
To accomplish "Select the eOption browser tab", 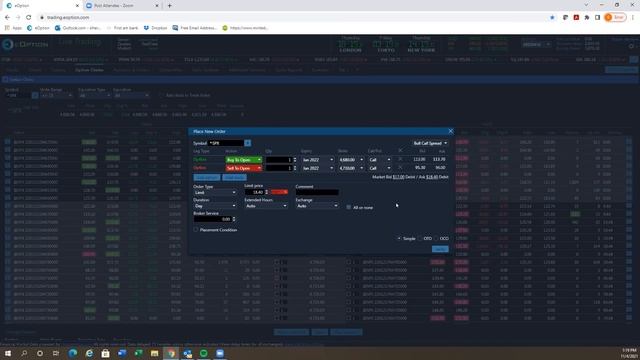I will coord(42,6).
